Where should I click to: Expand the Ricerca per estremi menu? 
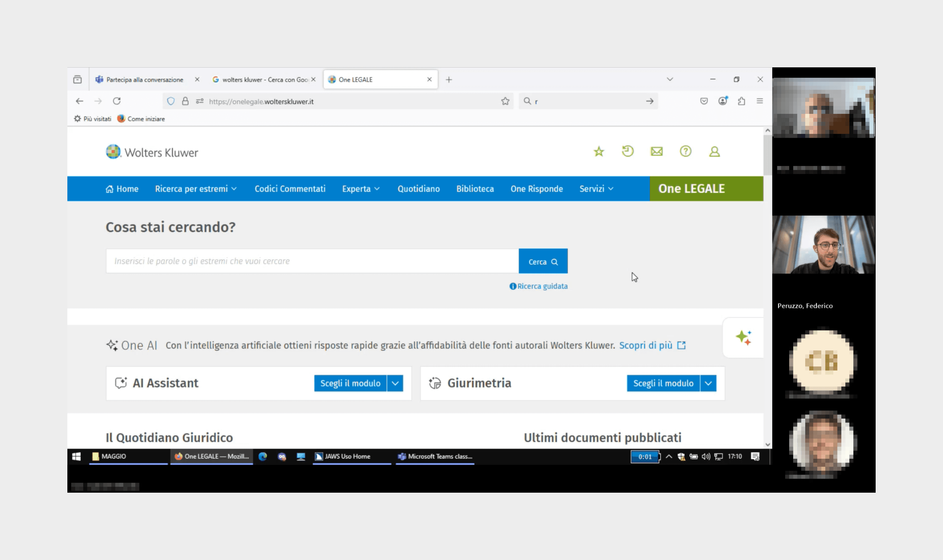click(x=196, y=189)
